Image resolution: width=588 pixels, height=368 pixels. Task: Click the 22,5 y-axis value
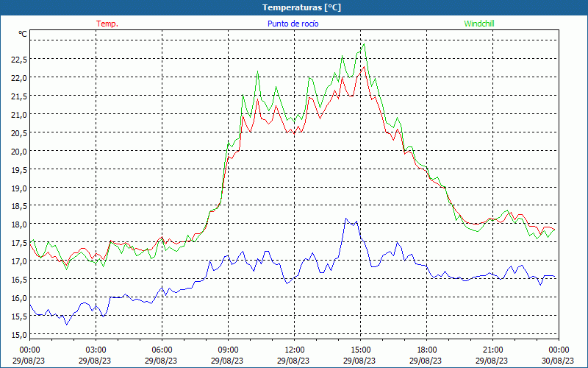19,60
